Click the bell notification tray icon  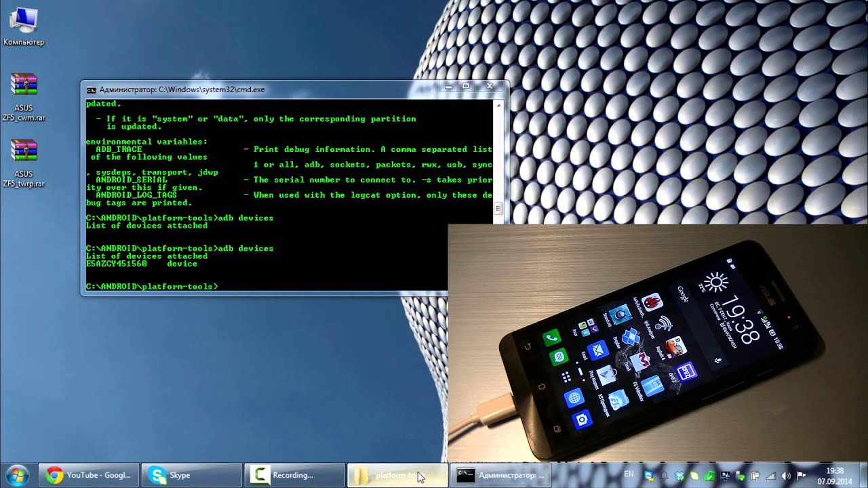point(664,476)
